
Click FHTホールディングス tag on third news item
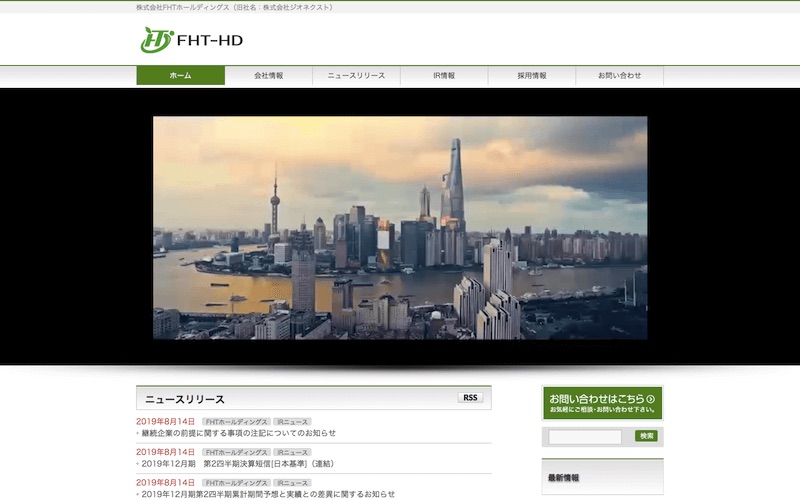point(236,483)
